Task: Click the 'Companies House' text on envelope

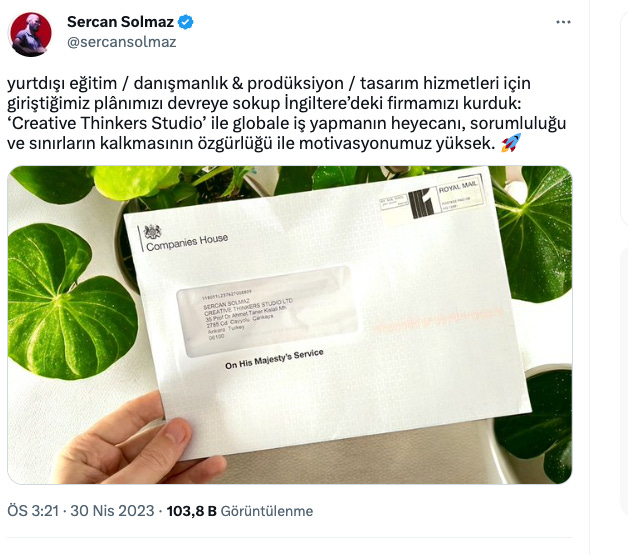Action: pos(187,242)
